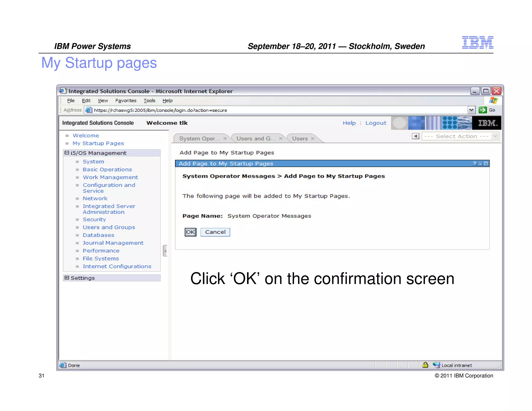
Task: Click the Cancel button
Action: tap(215, 232)
